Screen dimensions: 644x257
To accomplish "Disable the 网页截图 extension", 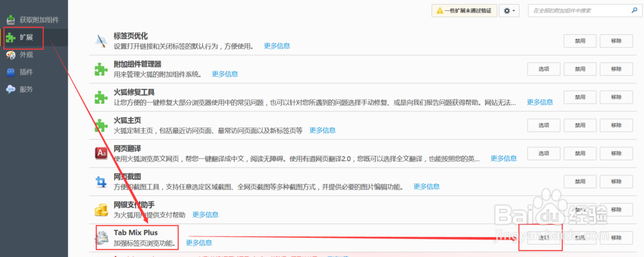I will click(580, 182).
